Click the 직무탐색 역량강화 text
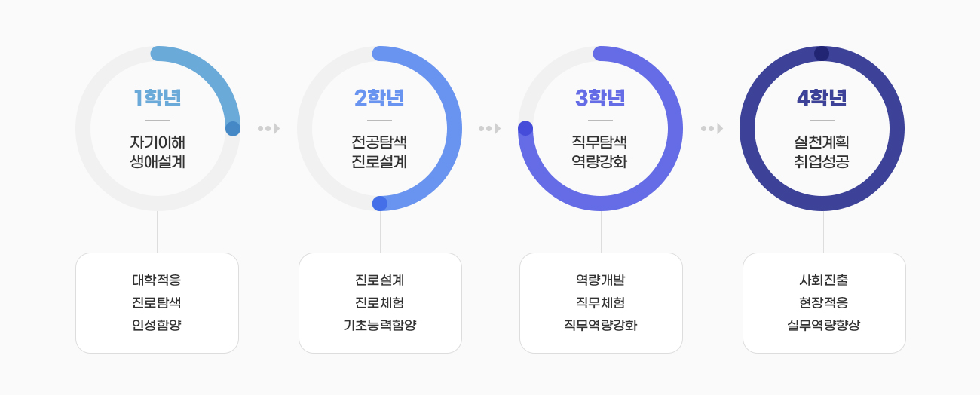 (600, 152)
